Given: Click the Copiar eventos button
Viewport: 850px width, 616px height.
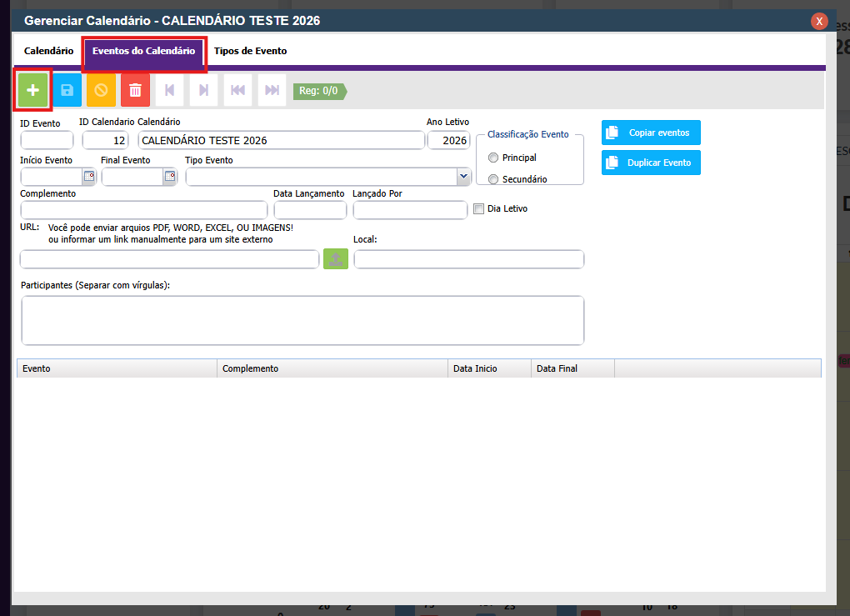Looking at the screenshot, I should tap(651, 133).
